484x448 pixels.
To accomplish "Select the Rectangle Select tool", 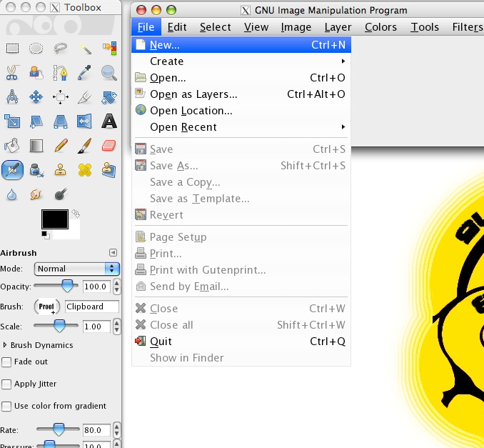I will coord(12,49).
